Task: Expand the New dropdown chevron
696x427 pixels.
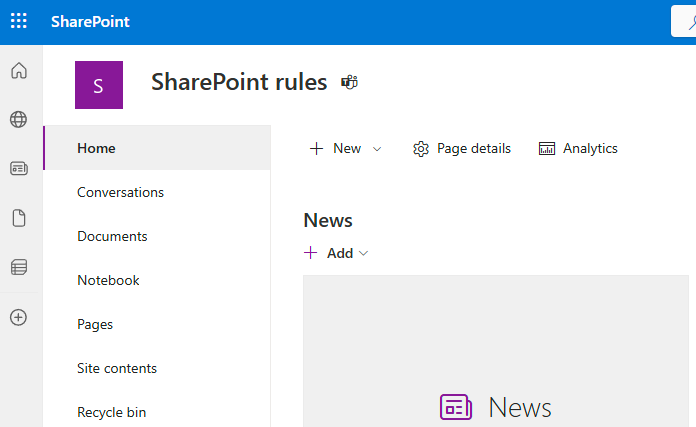Action: coord(377,149)
